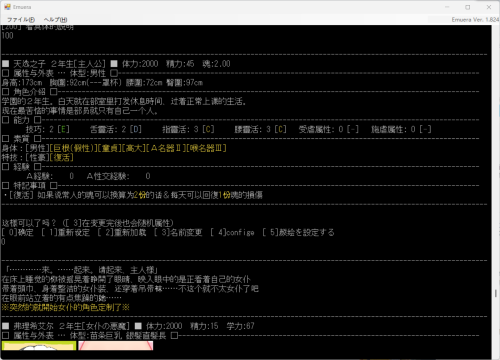Click the 臀围:97cm value

coord(184,83)
